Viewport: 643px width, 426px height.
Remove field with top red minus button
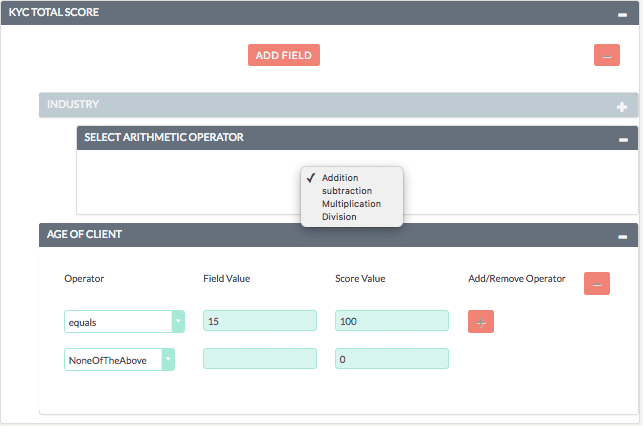(x=607, y=55)
